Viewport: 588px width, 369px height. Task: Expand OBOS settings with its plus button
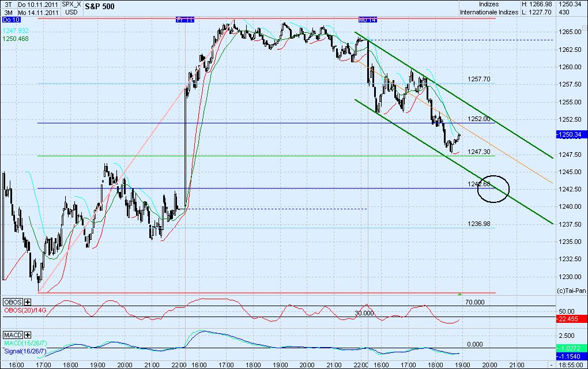tap(27, 302)
